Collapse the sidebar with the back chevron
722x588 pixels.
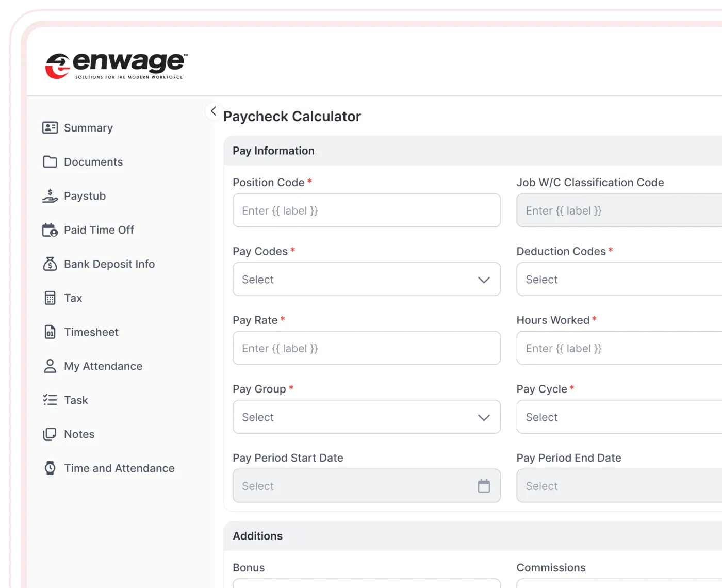[x=214, y=111]
